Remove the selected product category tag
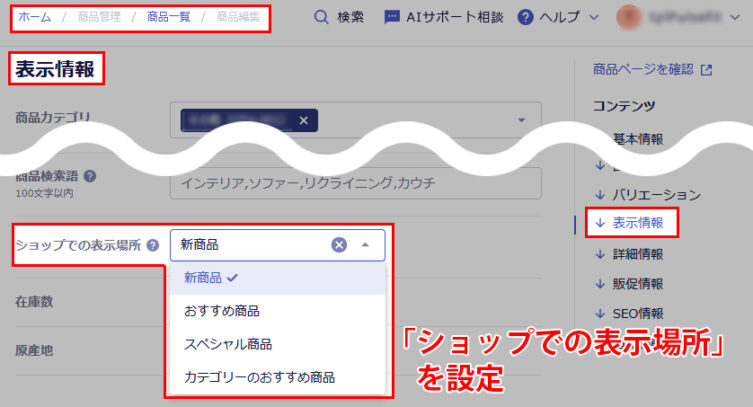 (x=303, y=121)
